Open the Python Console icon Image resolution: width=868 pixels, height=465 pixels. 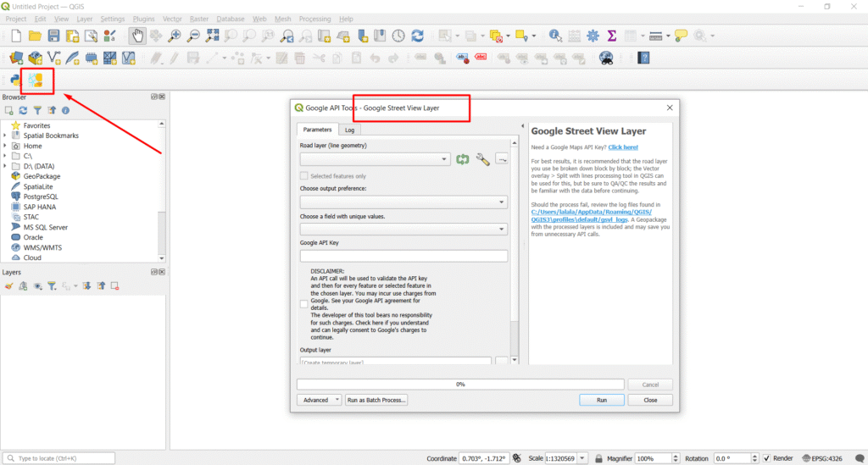coord(15,80)
